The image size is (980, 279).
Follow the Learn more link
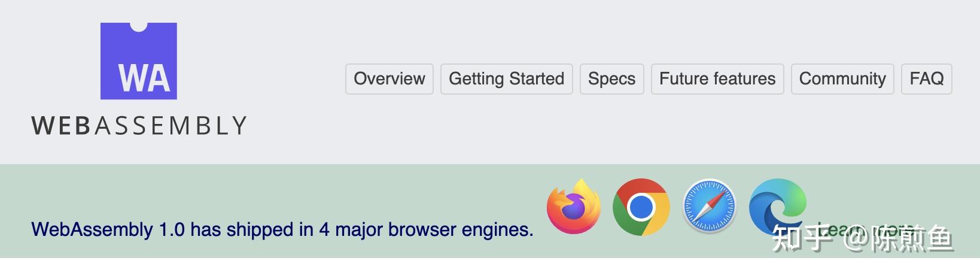[838, 230]
